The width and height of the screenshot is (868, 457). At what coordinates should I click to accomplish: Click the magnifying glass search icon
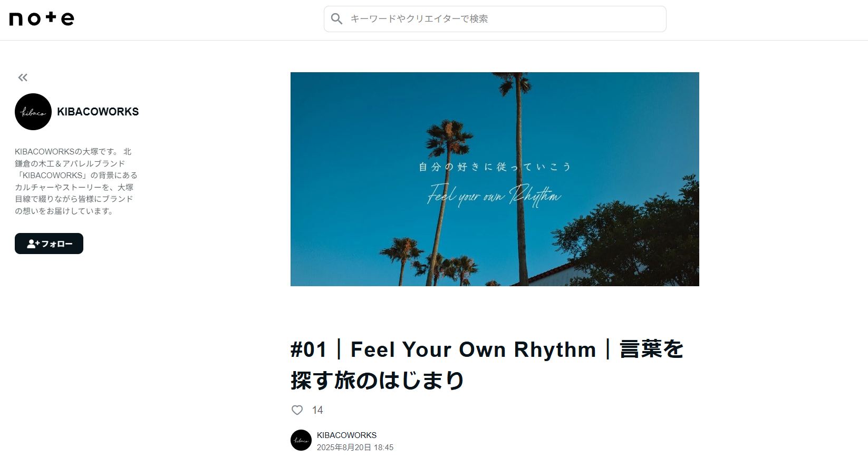coord(336,19)
